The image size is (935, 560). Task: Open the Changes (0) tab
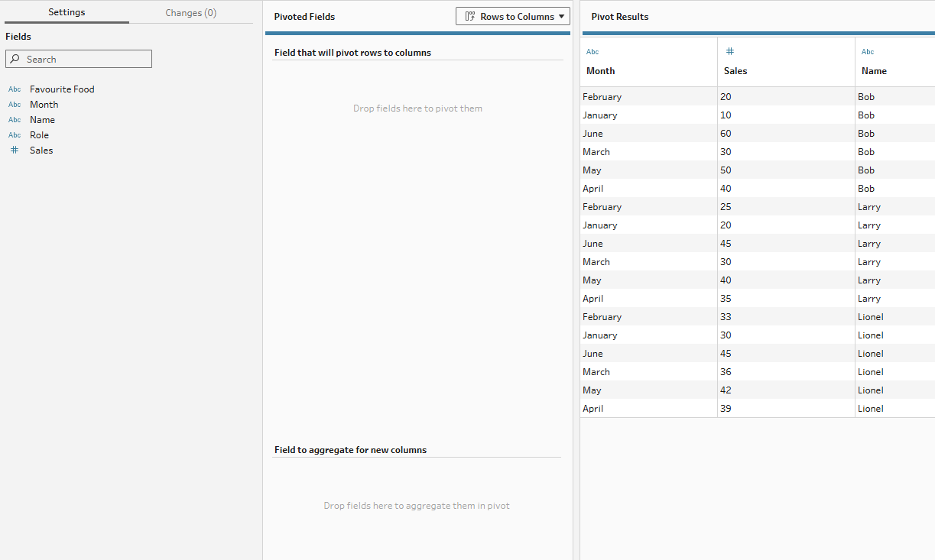pos(191,12)
